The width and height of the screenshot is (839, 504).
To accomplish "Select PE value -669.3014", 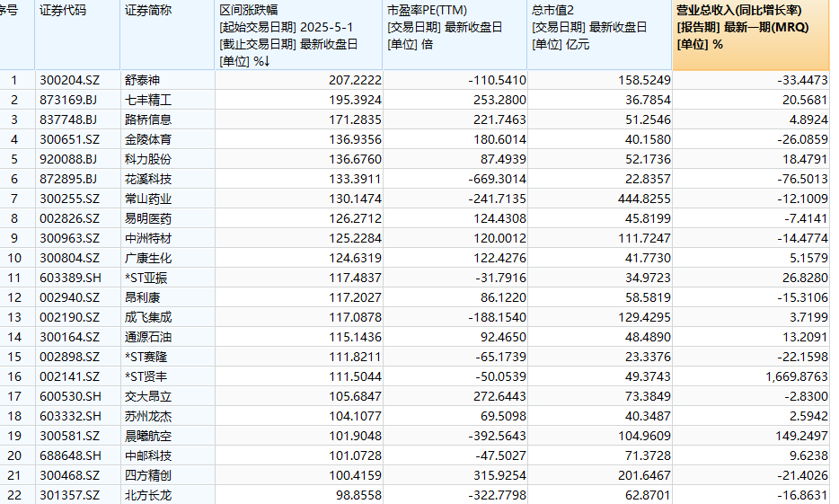I will point(497,180).
